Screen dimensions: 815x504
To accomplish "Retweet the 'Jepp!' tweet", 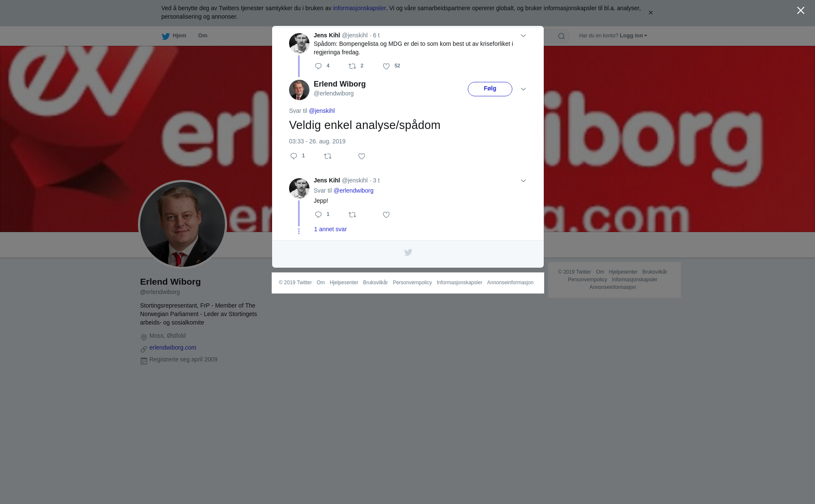I will click(x=352, y=215).
